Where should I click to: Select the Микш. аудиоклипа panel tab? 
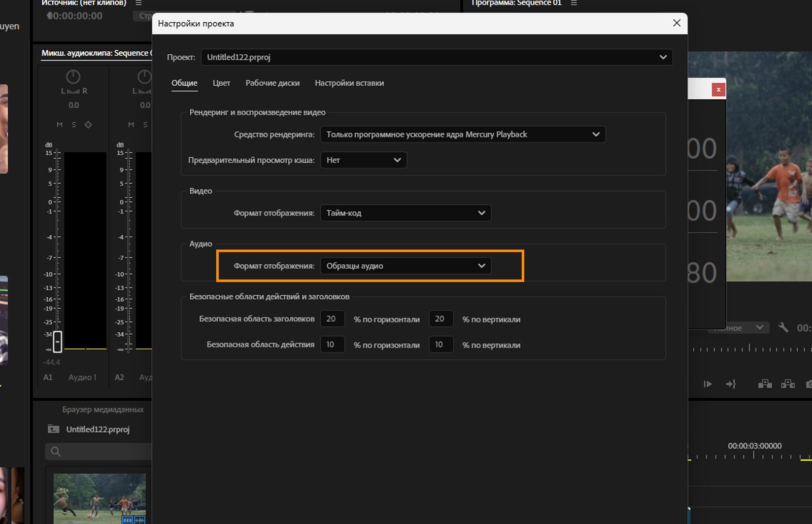tap(96, 53)
